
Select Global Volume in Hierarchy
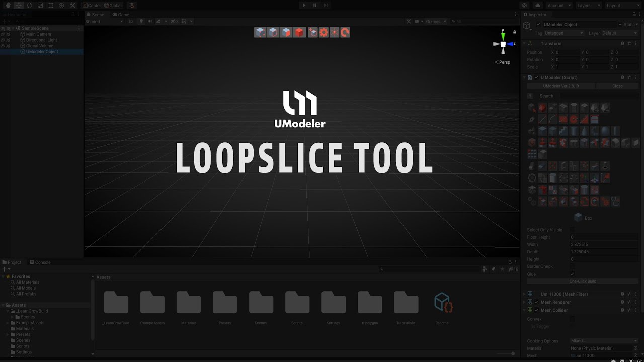pyautogui.click(x=39, y=46)
